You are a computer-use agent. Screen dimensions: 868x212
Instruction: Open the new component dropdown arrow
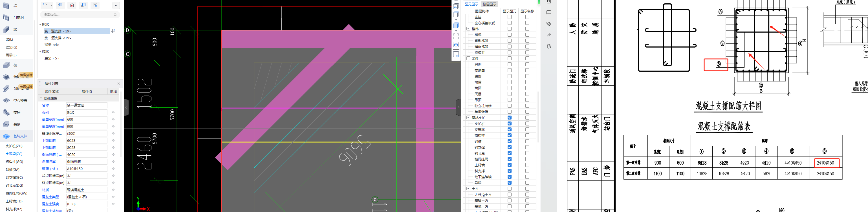pyautogui.click(x=52, y=5)
